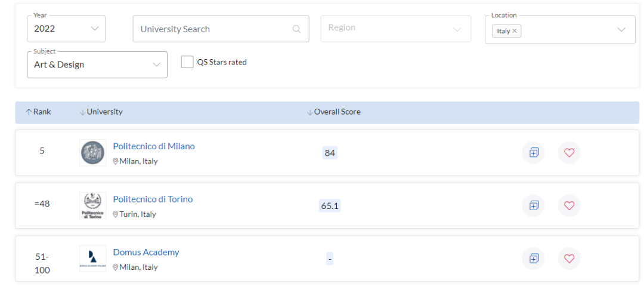The height and width of the screenshot is (289, 644).
Task: Sort the table by Rank
Action: [38, 112]
